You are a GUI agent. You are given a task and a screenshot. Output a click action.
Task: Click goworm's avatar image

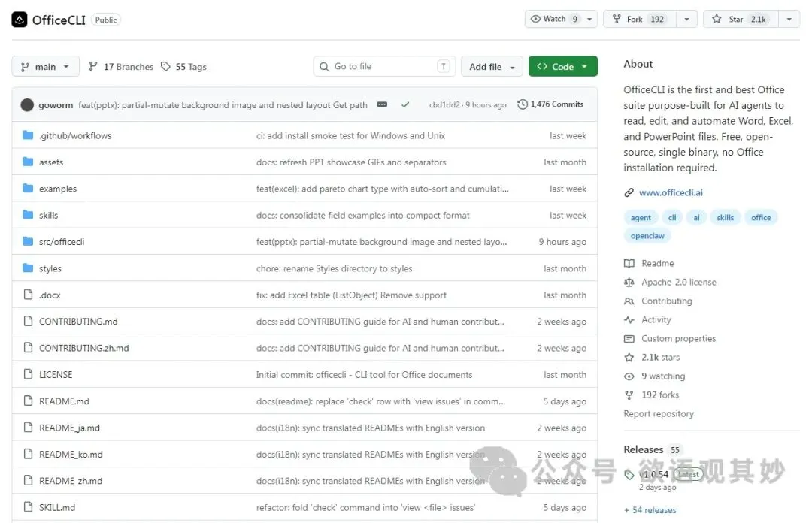pyautogui.click(x=27, y=105)
